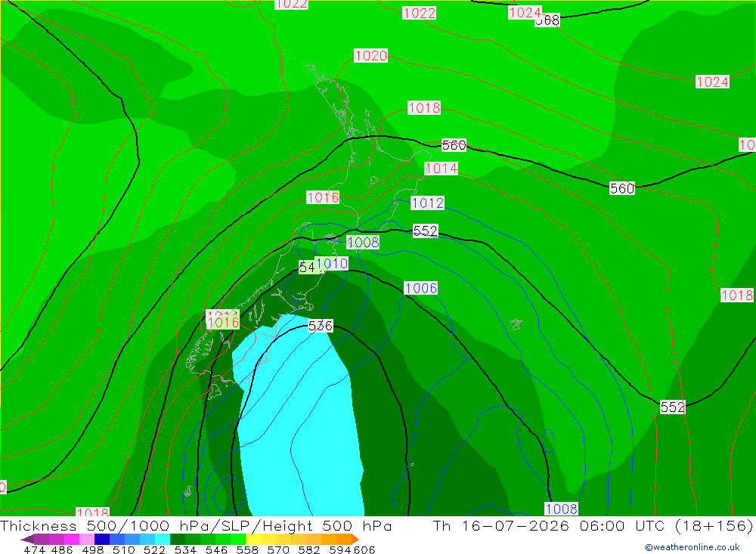Click the legend value 546

pyautogui.click(x=216, y=549)
